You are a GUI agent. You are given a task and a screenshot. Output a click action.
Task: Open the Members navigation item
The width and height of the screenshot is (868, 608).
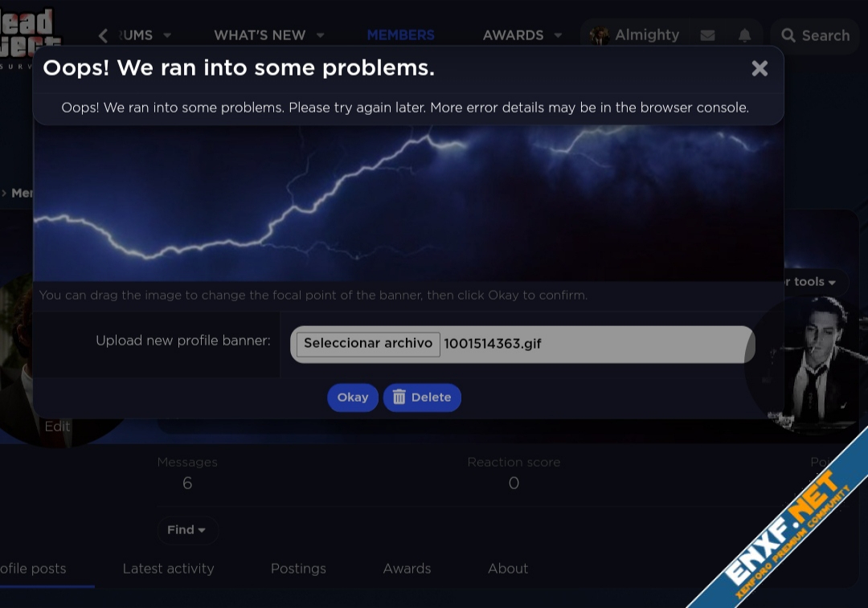point(400,35)
